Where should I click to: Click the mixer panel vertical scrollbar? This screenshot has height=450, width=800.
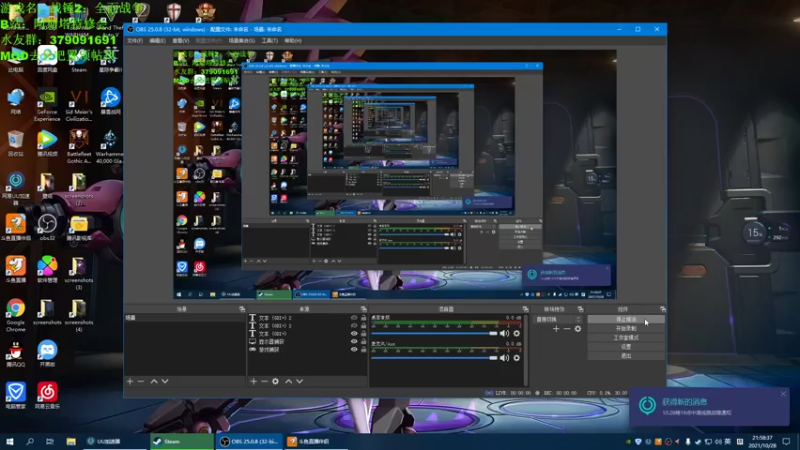pyautogui.click(x=526, y=350)
